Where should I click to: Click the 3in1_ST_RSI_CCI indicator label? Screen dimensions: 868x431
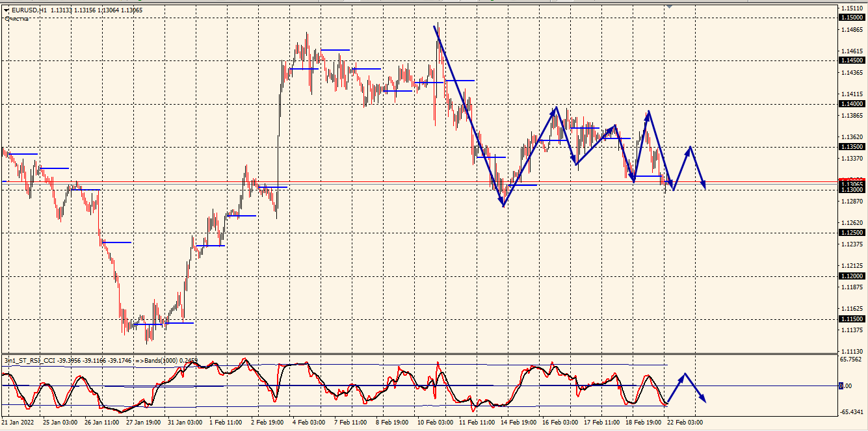pos(29,360)
